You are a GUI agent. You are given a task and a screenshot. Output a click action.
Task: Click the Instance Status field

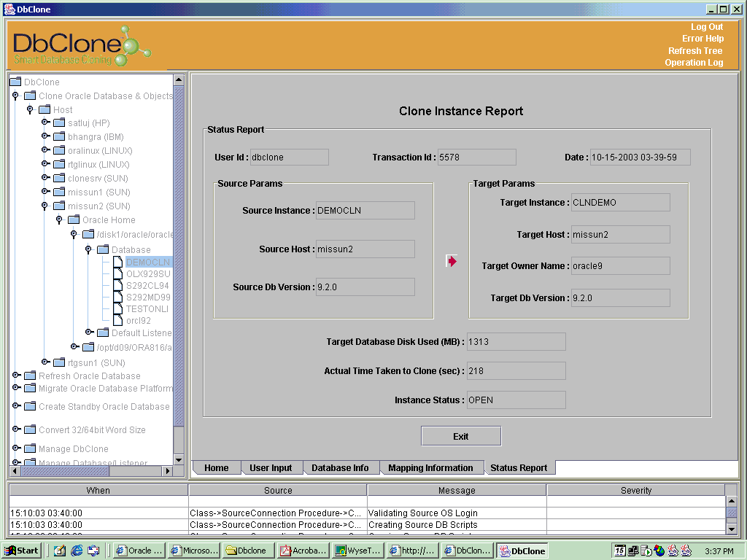coord(516,400)
